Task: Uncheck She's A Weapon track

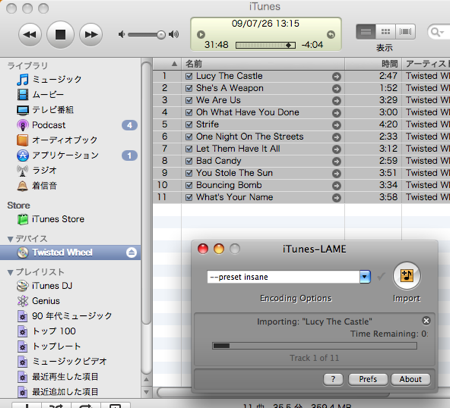Action: [189, 88]
